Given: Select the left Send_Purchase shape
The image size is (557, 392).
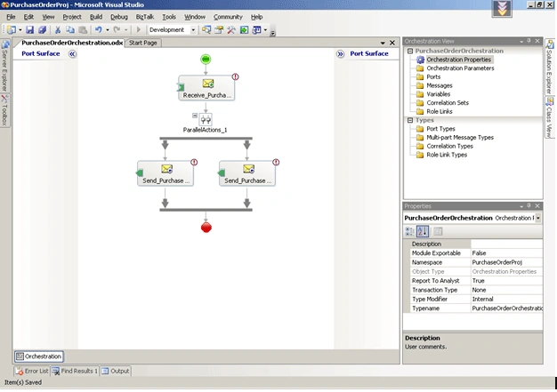Looking at the screenshot, I should click(165, 173).
